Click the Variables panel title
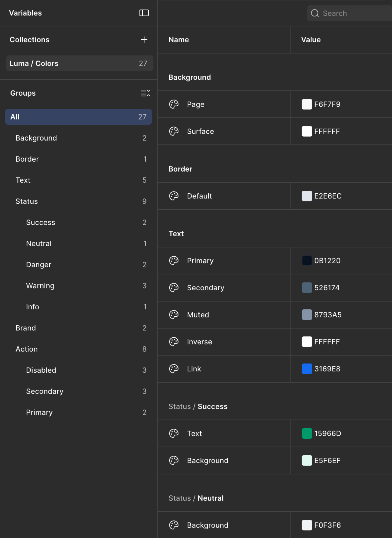Image resolution: width=392 pixels, height=538 pixels. [26, 13]
